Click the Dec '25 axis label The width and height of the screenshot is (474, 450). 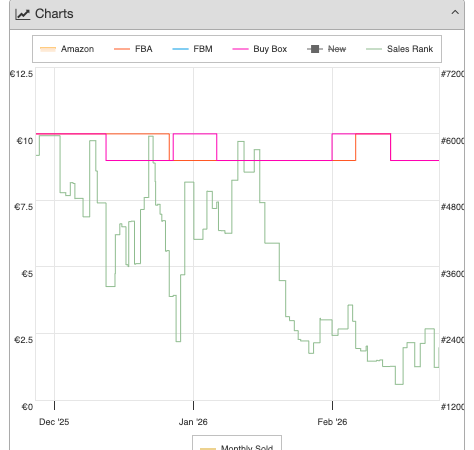click(x=54, y=422)
